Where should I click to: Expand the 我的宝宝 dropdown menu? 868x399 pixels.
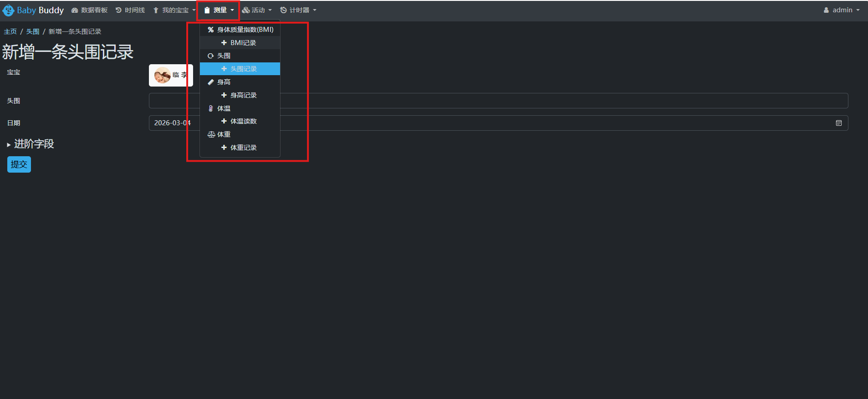pos(175,10)
